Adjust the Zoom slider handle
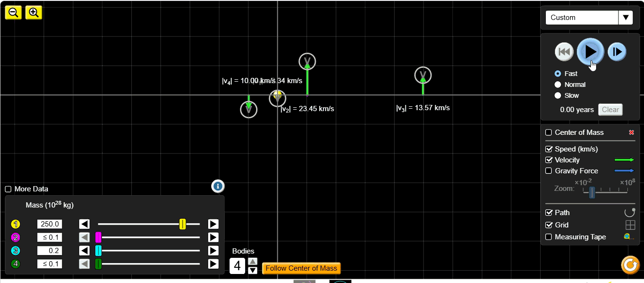The image size is (644, 283). 591,193
